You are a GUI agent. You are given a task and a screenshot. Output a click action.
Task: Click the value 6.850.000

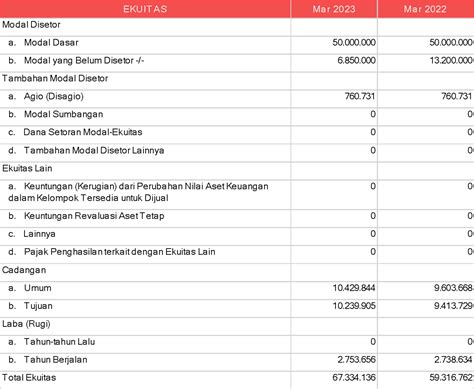point(356,61)
